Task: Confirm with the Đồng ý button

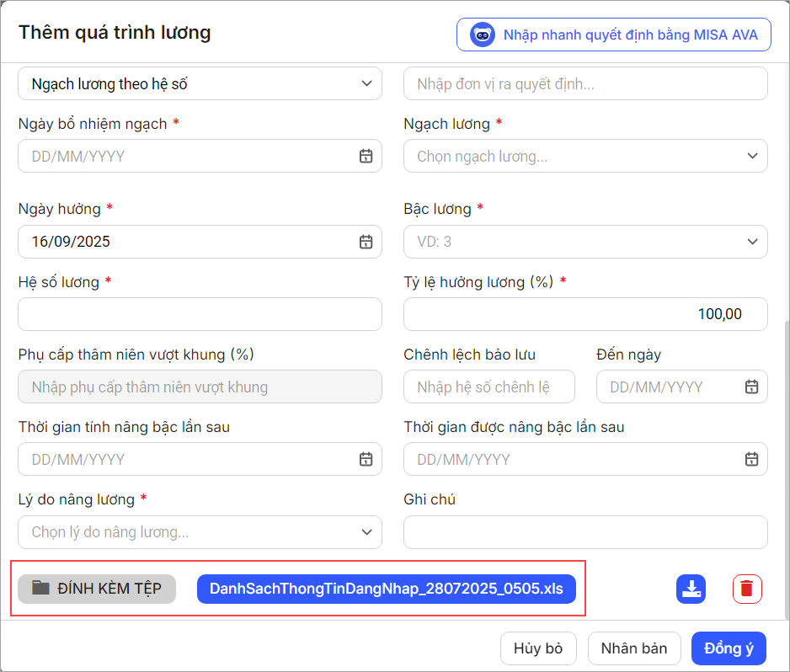Action: (x=729, y=648)
